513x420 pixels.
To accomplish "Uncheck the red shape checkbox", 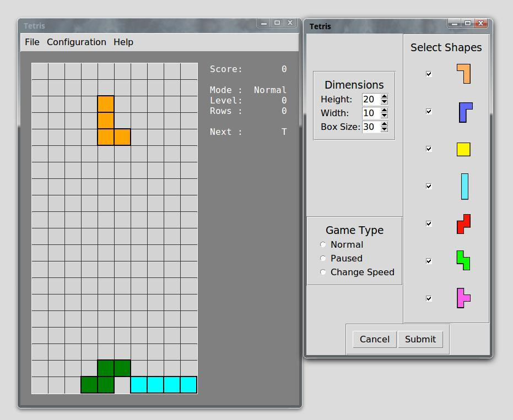I will pos(429,223).
